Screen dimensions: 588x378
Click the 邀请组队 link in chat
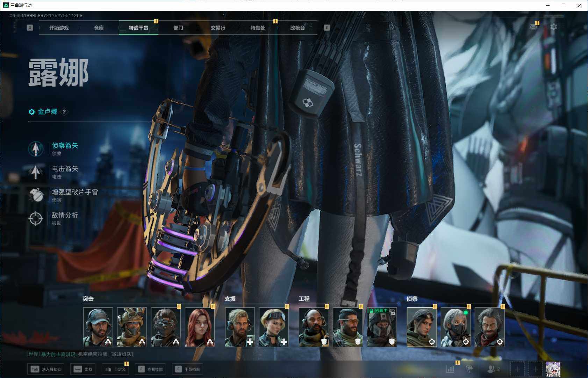121,354
